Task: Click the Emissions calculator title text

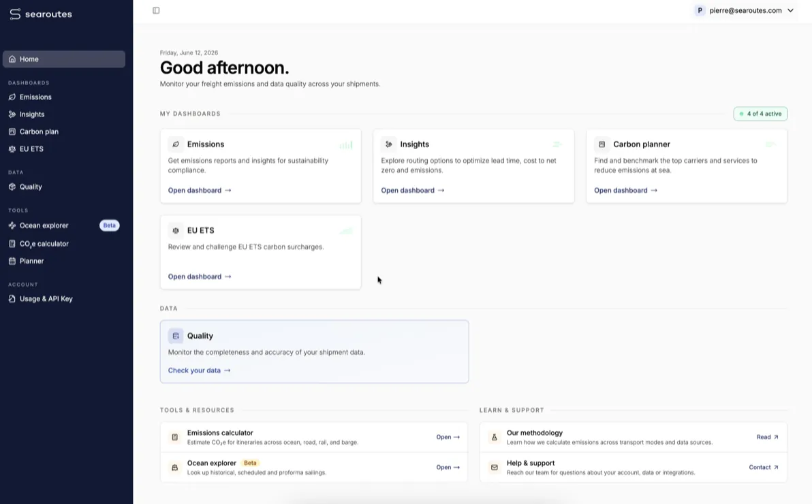Action: click(220, 433)
